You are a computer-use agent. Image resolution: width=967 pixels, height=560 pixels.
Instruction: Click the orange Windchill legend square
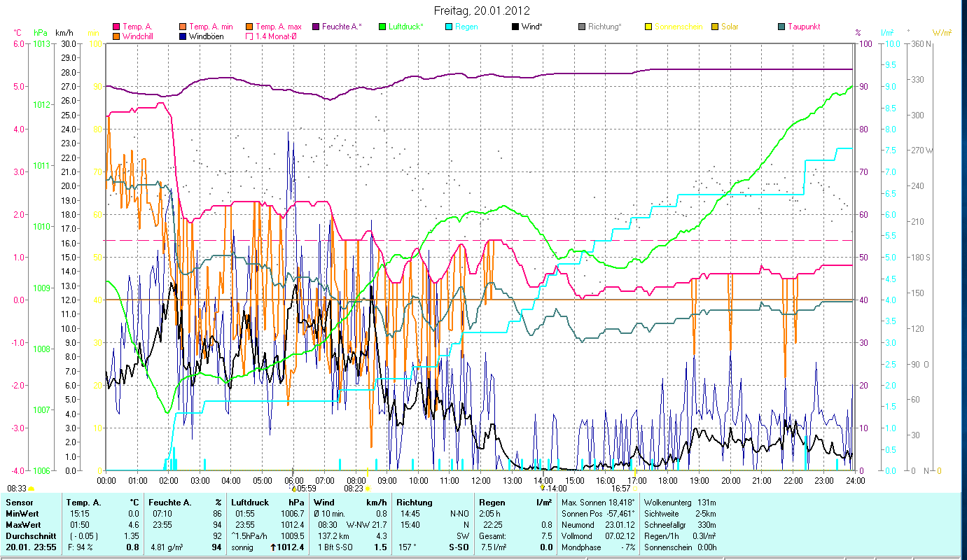(x=117, y=36)
